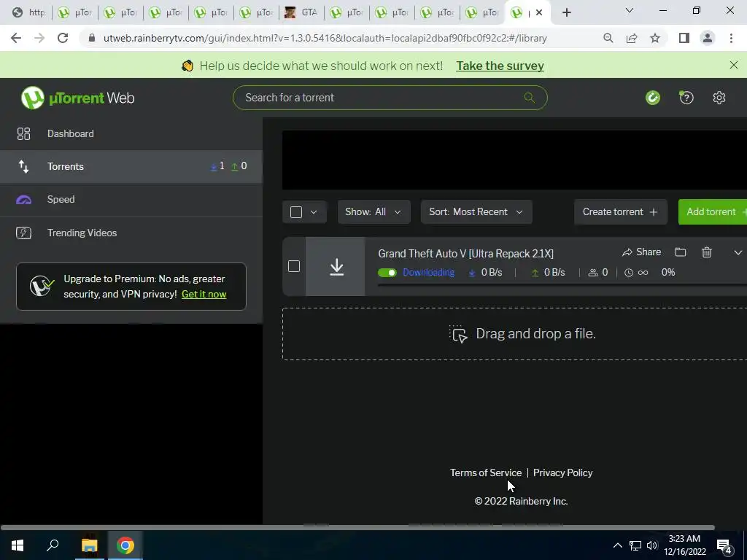
Task: Click the Dashboard grid icon
Action: pyautogui.click(x=23, y=134)
